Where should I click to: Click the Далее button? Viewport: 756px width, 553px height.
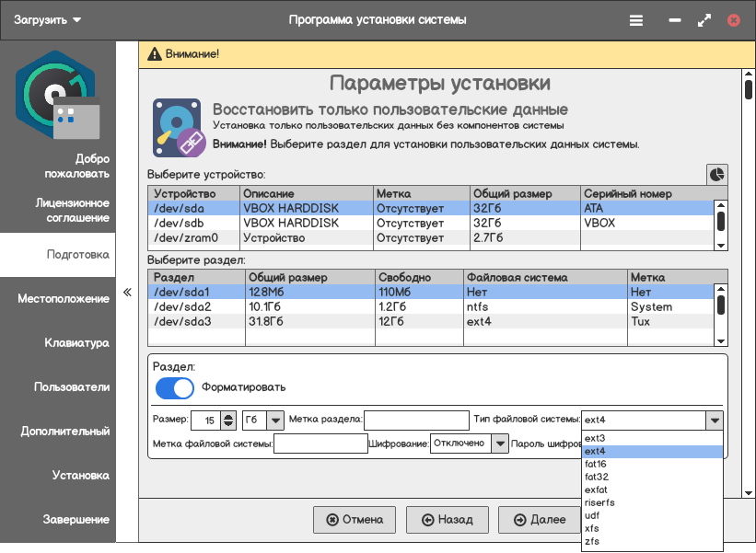(540, 520)
